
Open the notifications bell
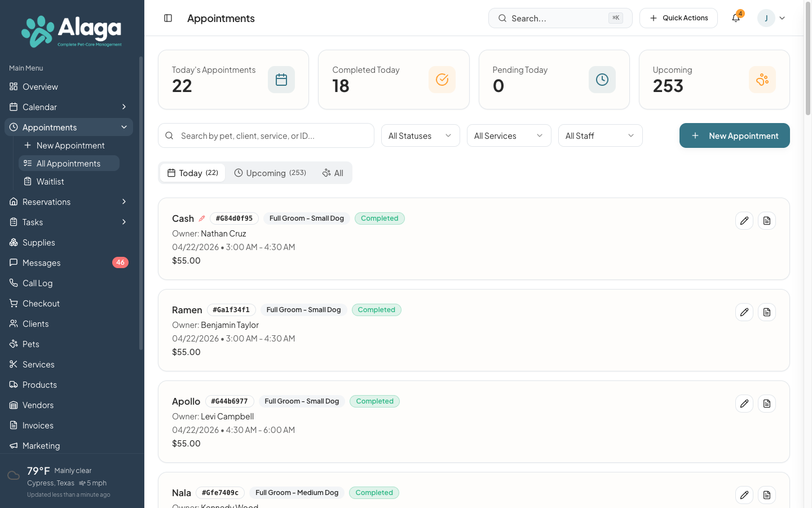(x=736, y=18)
